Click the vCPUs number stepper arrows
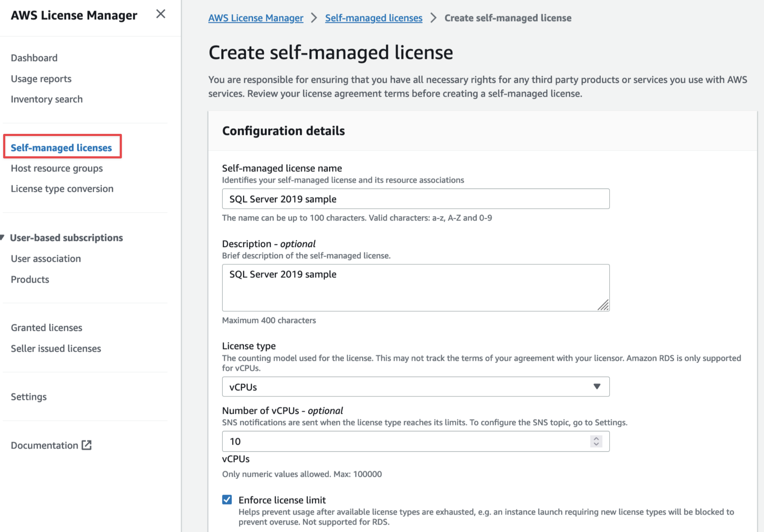Image resolution: width=764 pixels, height=532 pixels. [596, 441]
